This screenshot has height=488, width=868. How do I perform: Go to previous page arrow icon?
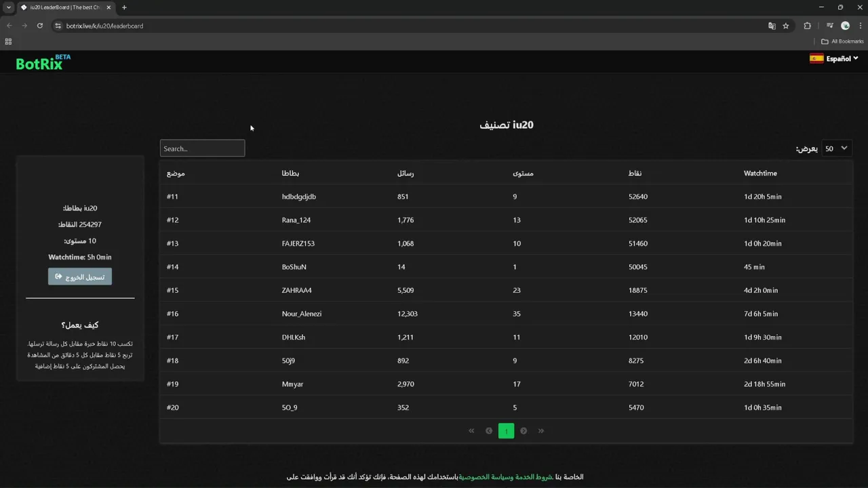click(489, 430)
